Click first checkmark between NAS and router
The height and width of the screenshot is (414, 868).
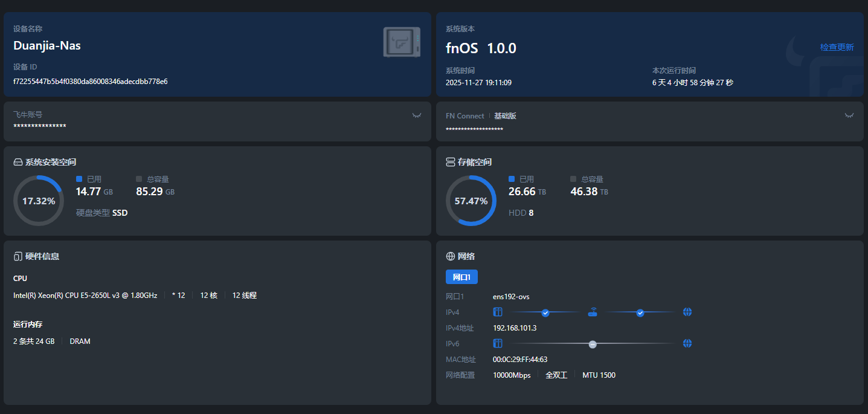[545, 312]
